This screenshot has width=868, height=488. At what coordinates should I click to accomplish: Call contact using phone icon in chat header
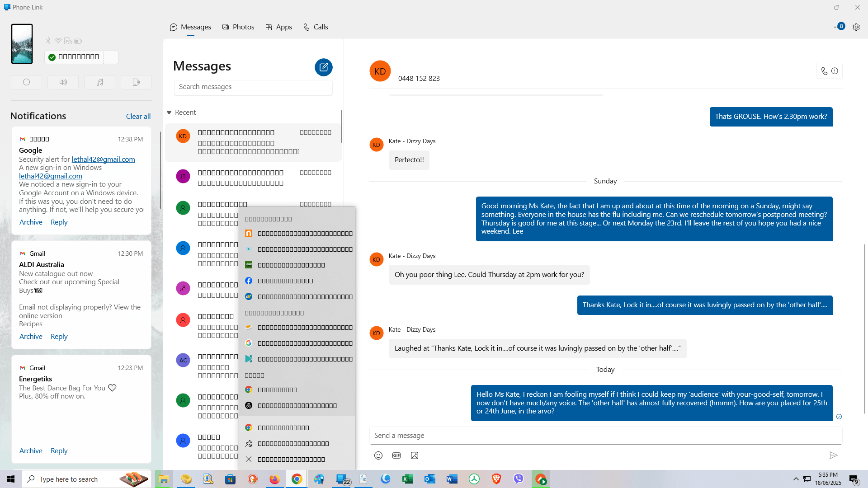(824, 71)
